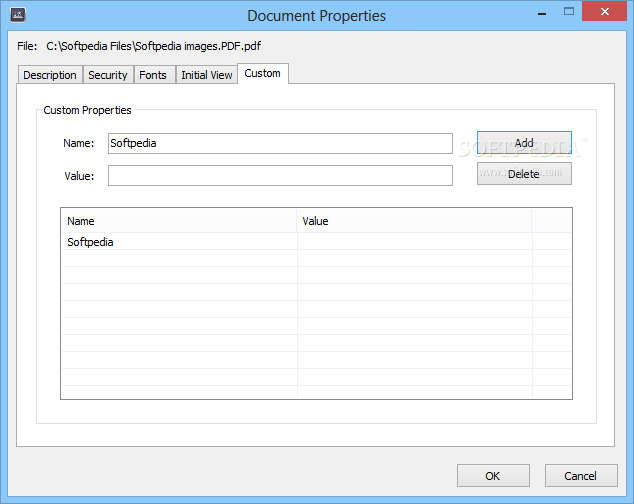Switch to the Description tab

pos(50,75)
